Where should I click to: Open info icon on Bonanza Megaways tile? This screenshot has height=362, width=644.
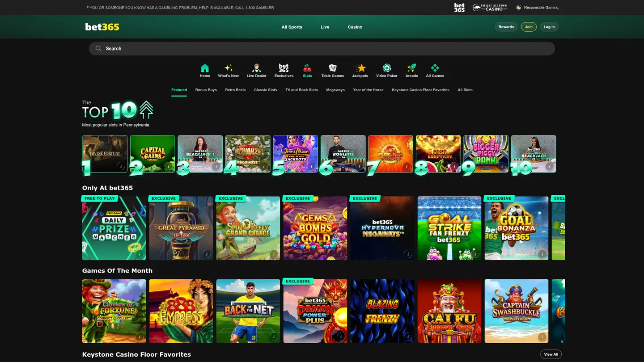264,166
